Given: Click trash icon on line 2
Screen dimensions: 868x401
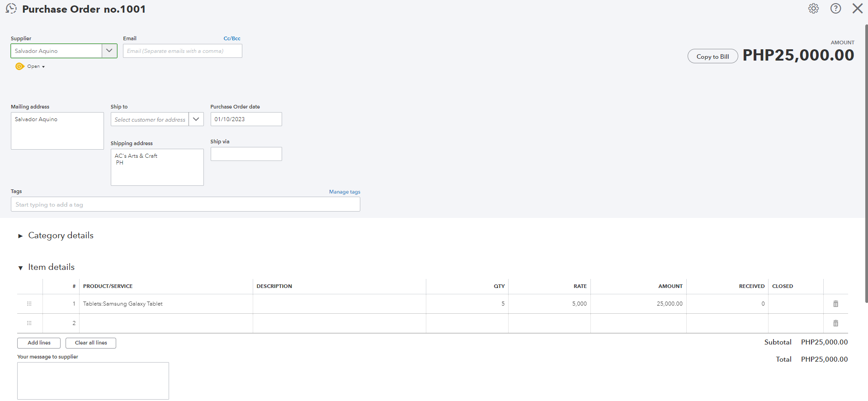Looking at the screenshot, I should [x=835, y=323].
